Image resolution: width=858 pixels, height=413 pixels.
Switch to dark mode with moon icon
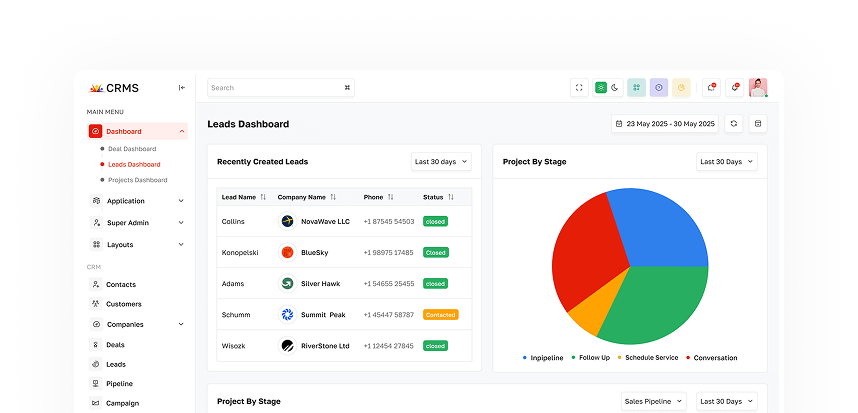coord(615,88)
